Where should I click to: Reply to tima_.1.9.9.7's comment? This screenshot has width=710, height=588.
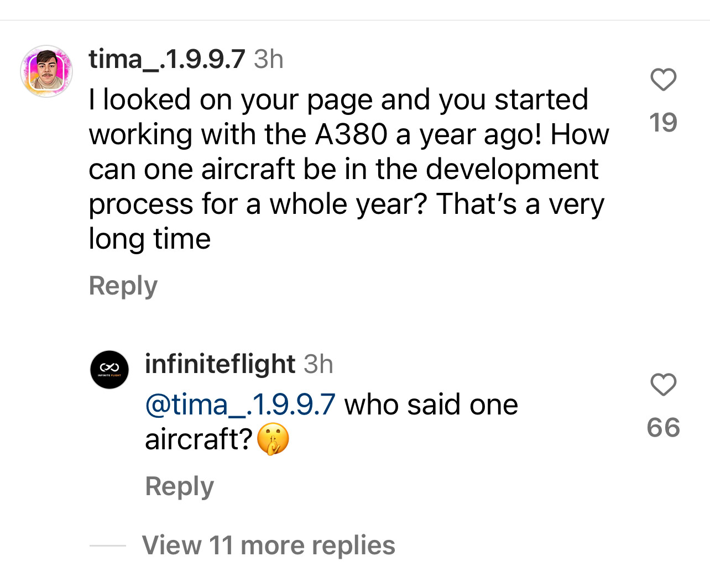123,286
